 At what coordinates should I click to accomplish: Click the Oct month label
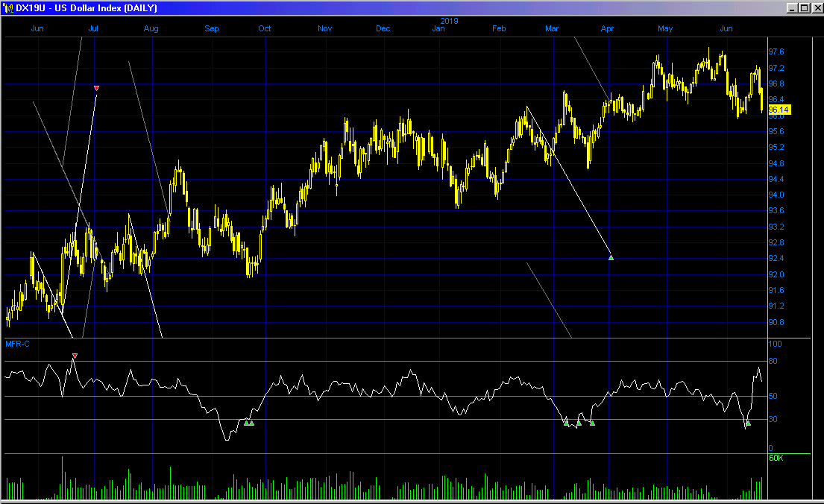(x=264, y=28)
